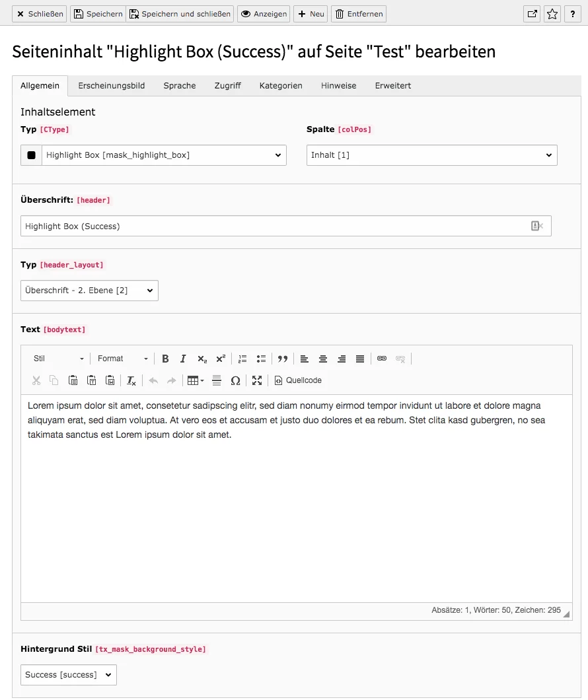Open the Spalte [colPos] dropdown
Screen dimensions: 588x700
[x=431, y=155]
